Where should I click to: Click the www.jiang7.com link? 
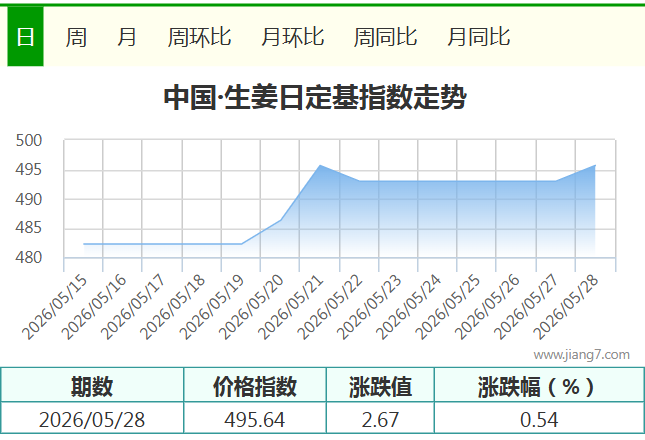coord(581,354)
